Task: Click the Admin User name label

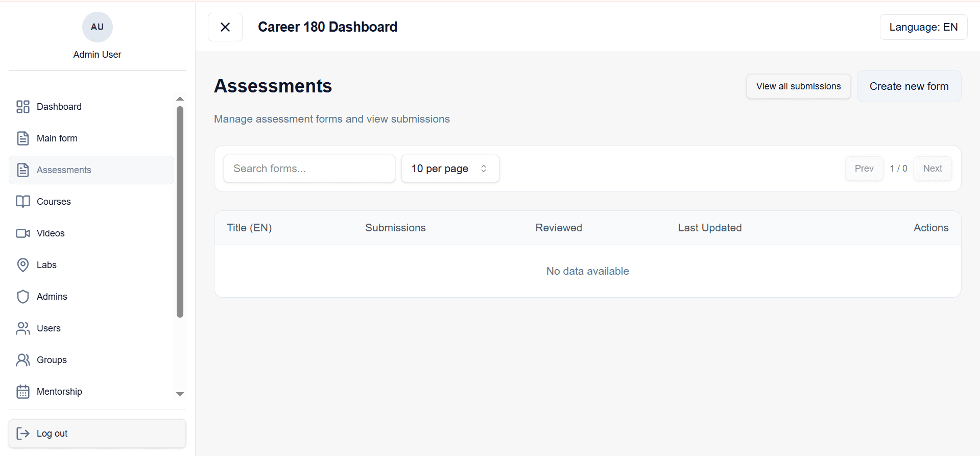Action: pyautogui.click(x=97, y=55)
